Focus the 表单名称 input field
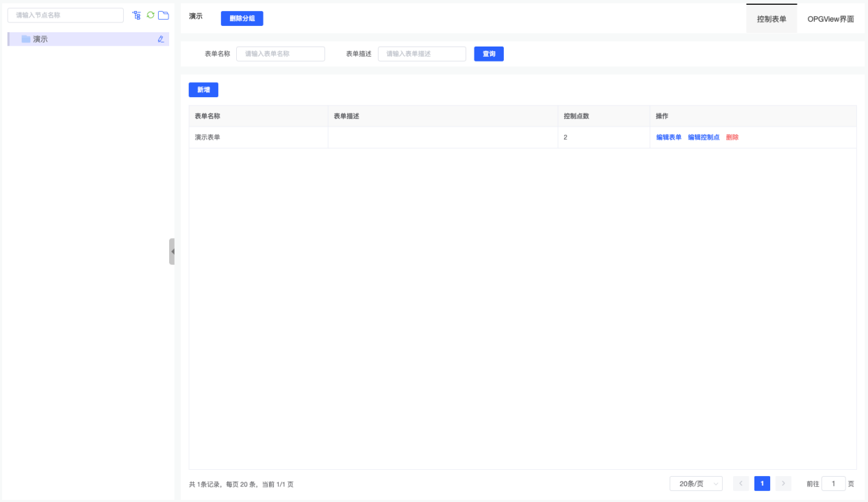The width and height of the screenshot is (868, 502). point(281,53)
